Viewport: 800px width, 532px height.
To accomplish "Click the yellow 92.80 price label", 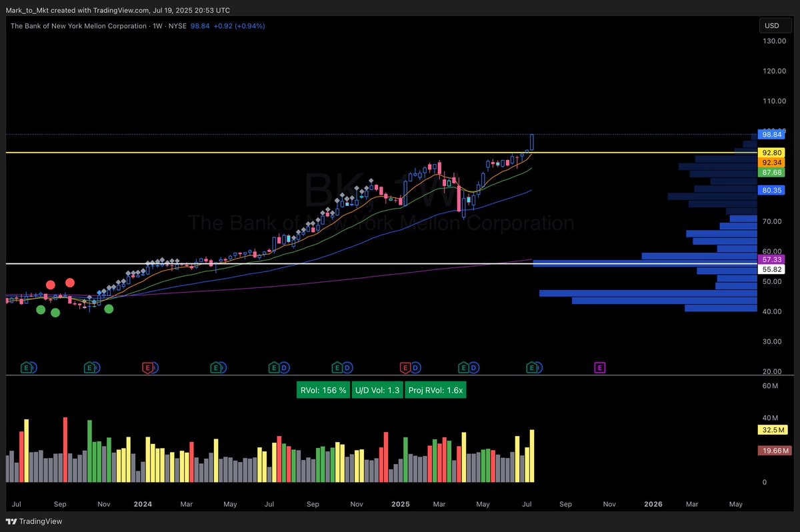I will (772, 153).
